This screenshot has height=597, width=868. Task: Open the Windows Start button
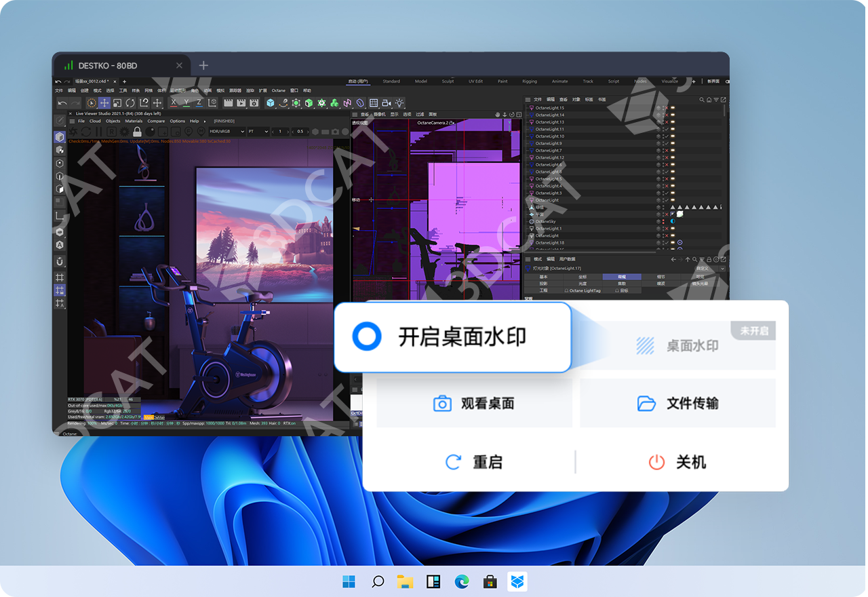pyautogui.click(x=349, y=581)
